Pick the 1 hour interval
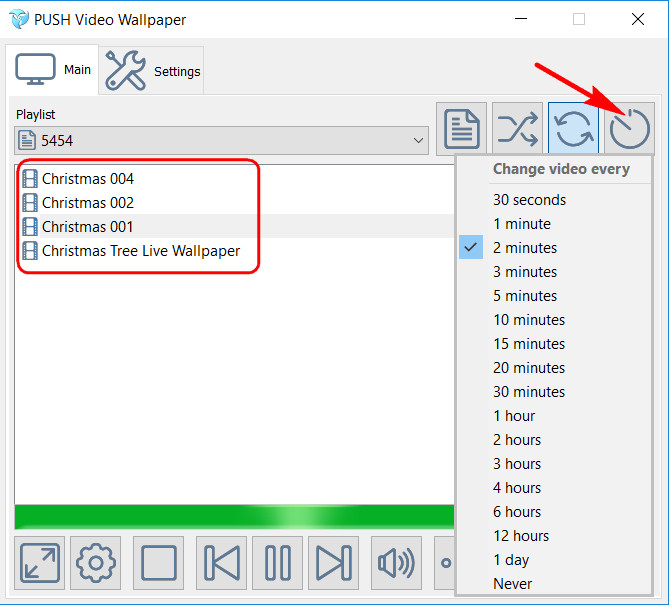Viewport: 669px width, 605px height. click(513, 416)
